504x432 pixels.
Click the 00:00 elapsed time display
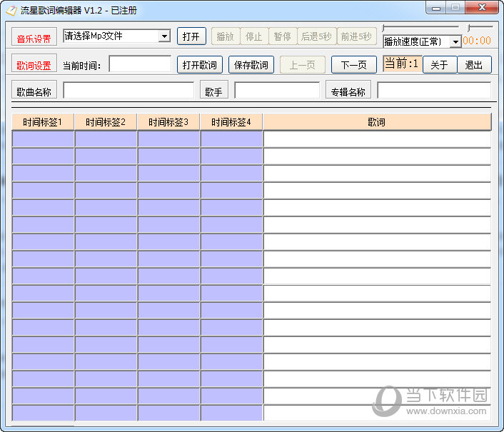coord(477,41)
